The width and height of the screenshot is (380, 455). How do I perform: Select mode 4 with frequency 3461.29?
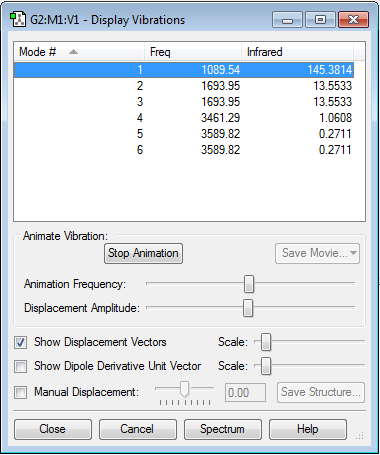pos(184,118)
